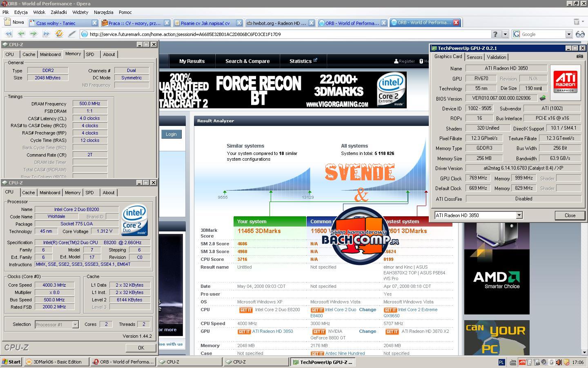The height and width of the screenshot is (368, 588).
Task: Click the Register link
Action: (404, 61)
